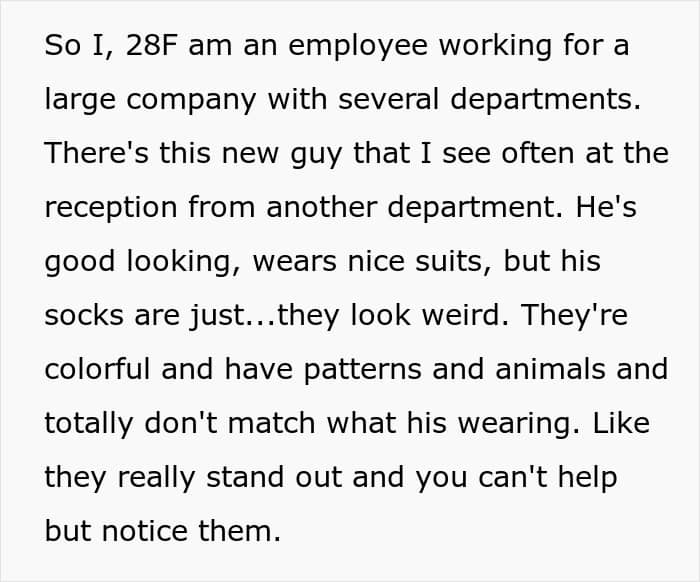Image resolution: width=700 pixels, height=582 pixels.
Task: Click the word "reception"
Action: click(x=112, y=208)
